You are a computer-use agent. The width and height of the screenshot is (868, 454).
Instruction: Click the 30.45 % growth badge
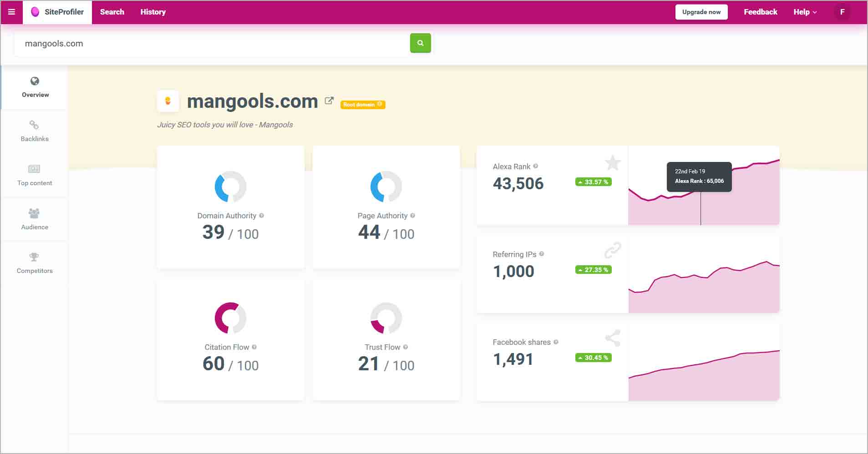tap(594, 358)
